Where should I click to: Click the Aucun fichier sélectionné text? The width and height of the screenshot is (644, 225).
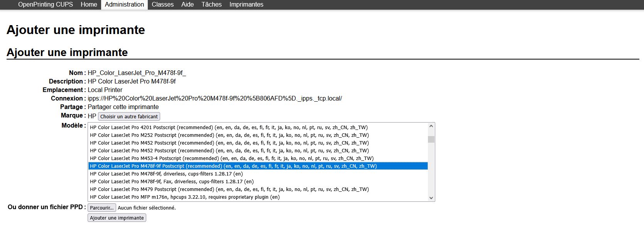(147, 208)
